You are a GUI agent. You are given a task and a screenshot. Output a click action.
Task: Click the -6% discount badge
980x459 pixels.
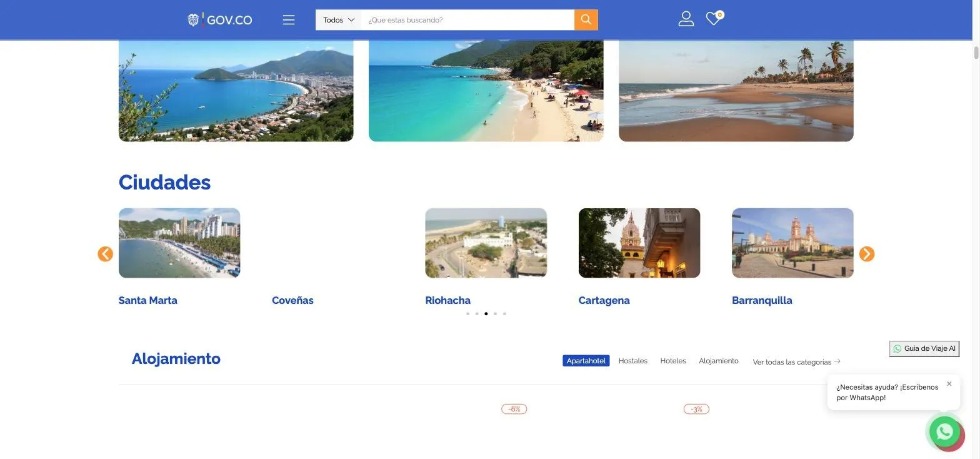click(x=514, y=409)
